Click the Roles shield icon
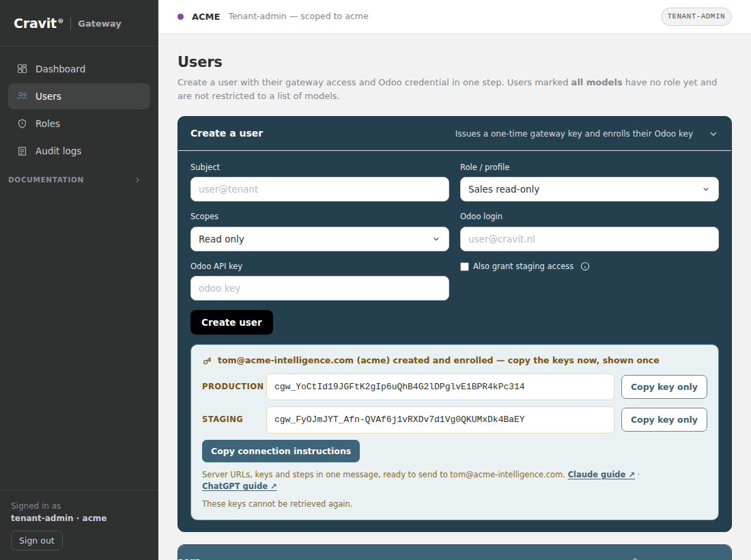The image size is (751, 560). (x=22, y=124)
